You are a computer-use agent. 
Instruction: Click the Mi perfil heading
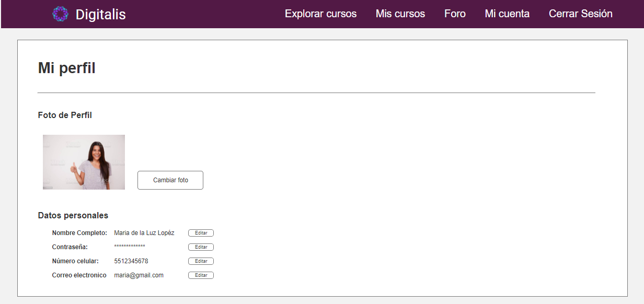[67, 68]
